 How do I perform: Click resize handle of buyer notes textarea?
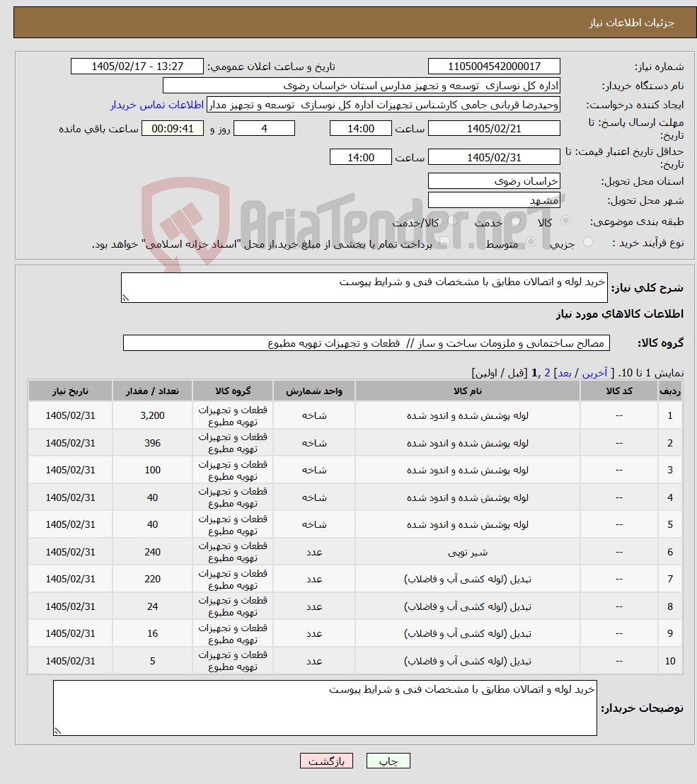point(57,730)
